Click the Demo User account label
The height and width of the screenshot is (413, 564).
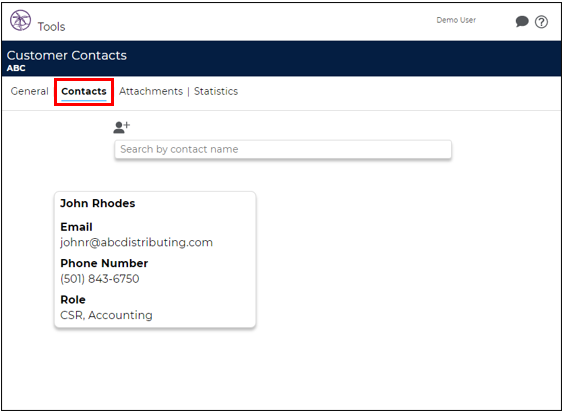456,20
